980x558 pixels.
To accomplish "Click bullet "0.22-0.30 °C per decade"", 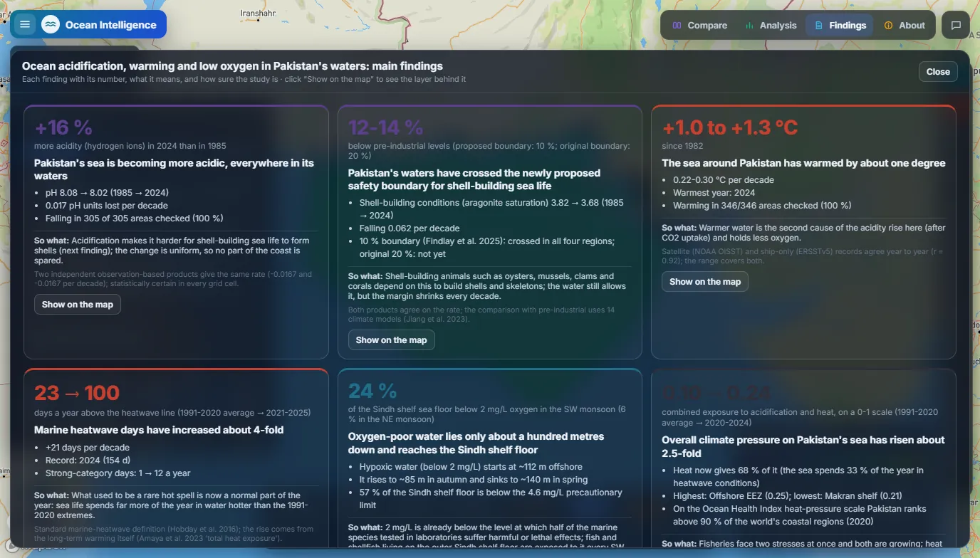I will pyautogui.click(x=724, y=180).
